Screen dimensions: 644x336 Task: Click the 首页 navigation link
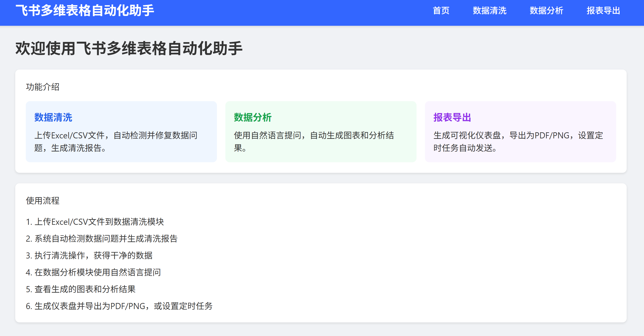click(441, 11)
